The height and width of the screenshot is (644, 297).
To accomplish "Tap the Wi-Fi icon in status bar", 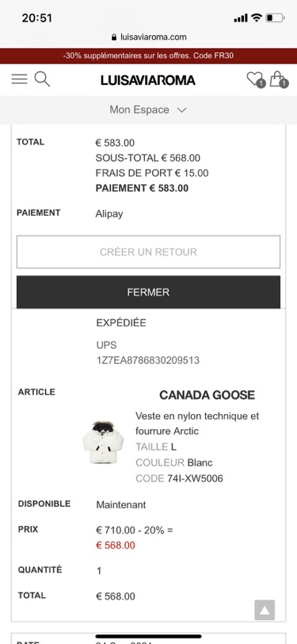I will (x=257, y=17).
